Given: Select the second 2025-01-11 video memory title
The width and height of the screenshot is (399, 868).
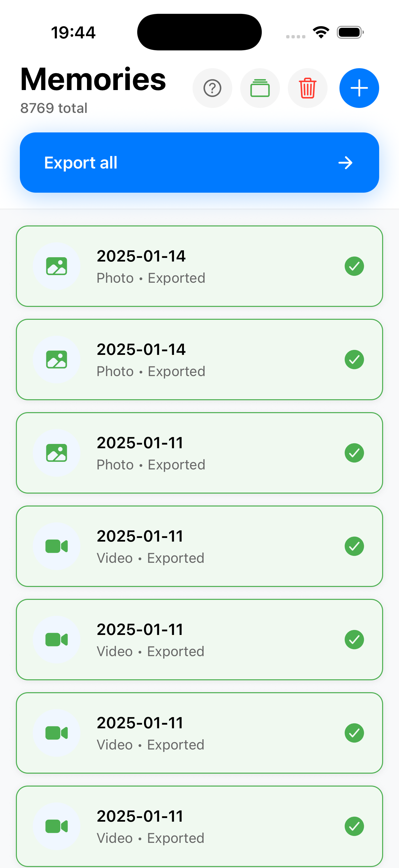Looking at the screenshot, I should coord(140,629).
